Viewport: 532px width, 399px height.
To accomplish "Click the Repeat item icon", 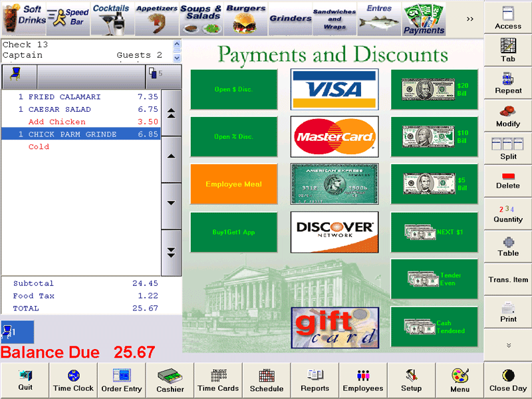I will (x=507, y=84).
